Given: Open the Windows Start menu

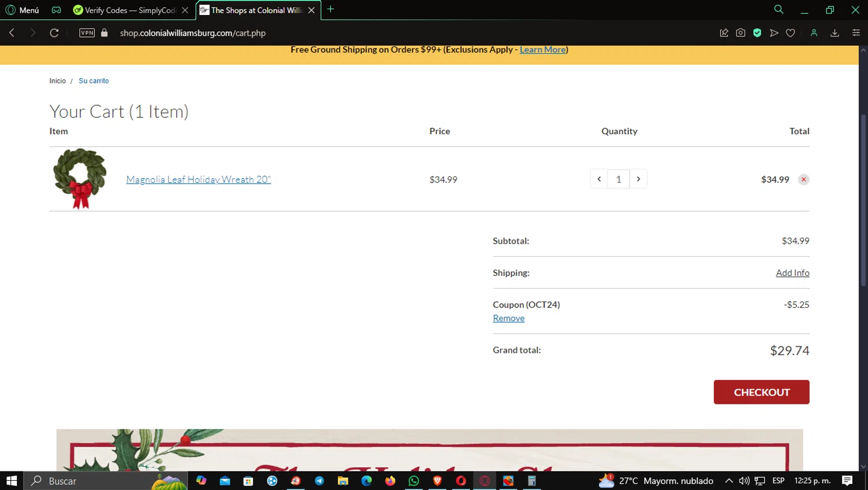Looking at the screenshot, I should click(x=12, y=481).
